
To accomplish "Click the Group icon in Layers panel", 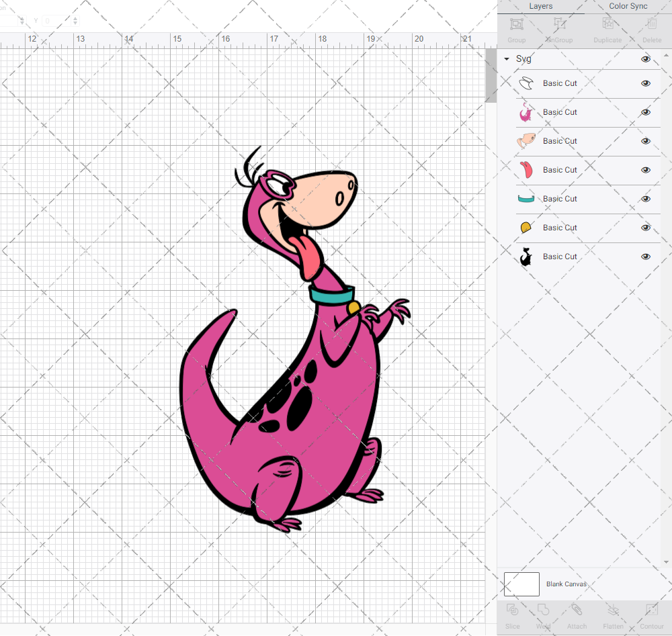I will pyautogui.click(x=516, y=24).
